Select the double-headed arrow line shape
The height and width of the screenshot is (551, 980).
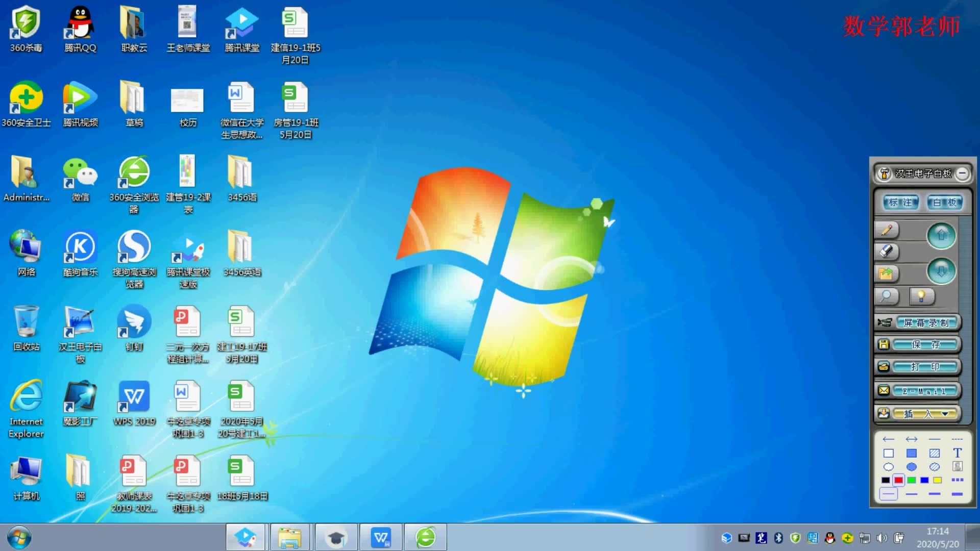click(x=912, y=439)
